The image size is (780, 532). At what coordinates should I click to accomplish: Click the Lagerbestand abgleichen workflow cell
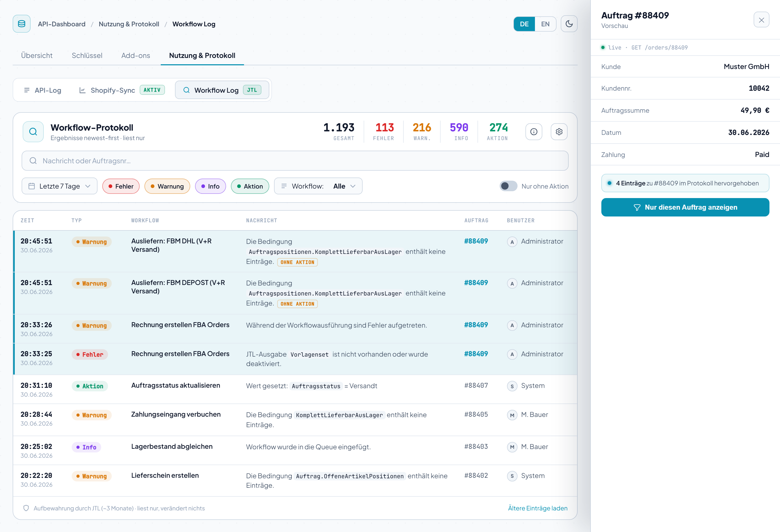[x=172, y=446]
